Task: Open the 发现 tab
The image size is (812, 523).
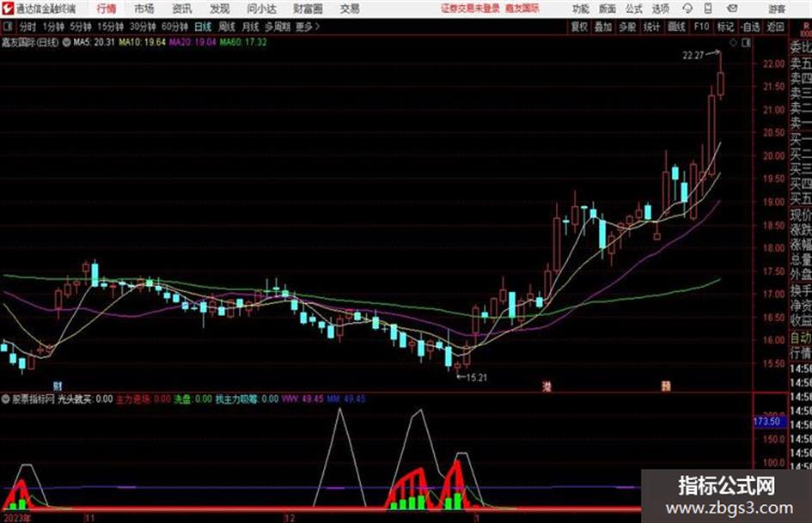Action: 220,9
